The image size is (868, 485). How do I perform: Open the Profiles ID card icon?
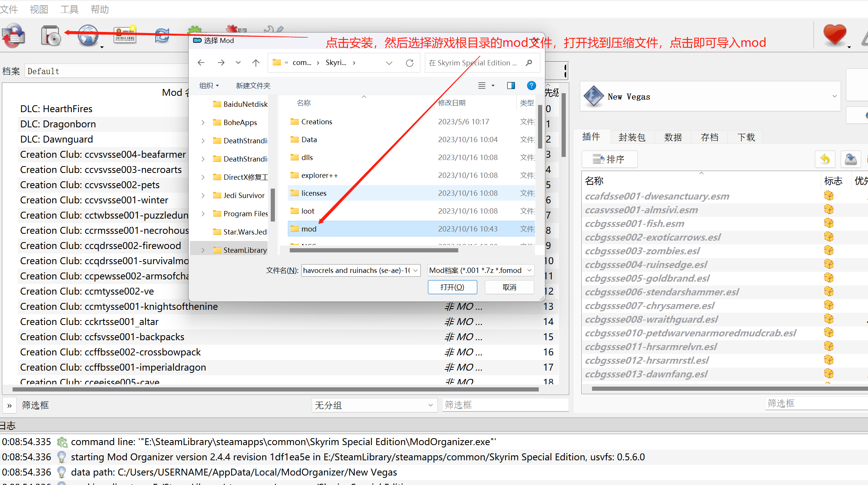pyautogui.click(x=125, y=36)
